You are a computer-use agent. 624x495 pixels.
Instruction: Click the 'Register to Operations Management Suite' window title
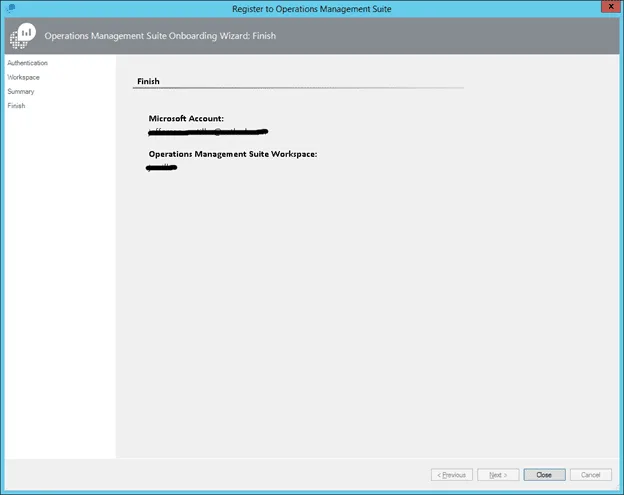point(312,9)
